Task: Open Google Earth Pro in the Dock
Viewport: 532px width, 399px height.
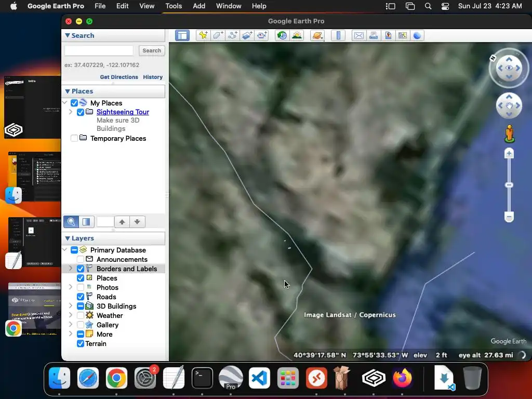Action: [231, 378]
